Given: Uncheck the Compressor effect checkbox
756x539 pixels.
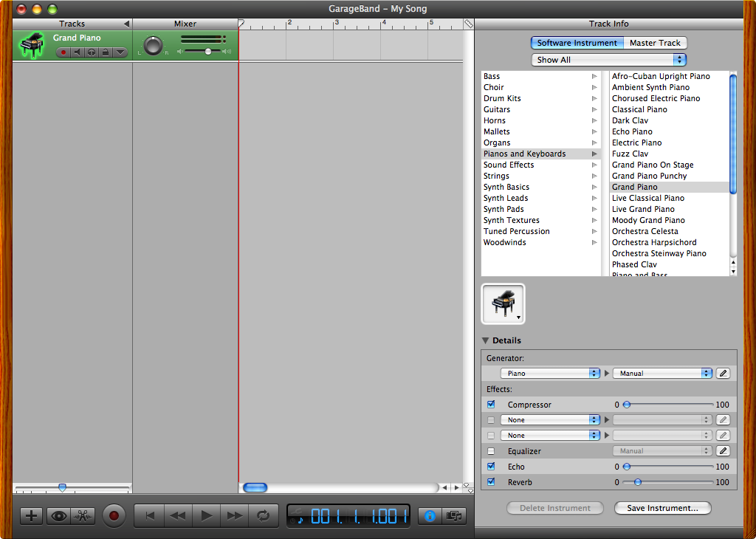Looking at the screenshot, I should (x=491, y=405).
